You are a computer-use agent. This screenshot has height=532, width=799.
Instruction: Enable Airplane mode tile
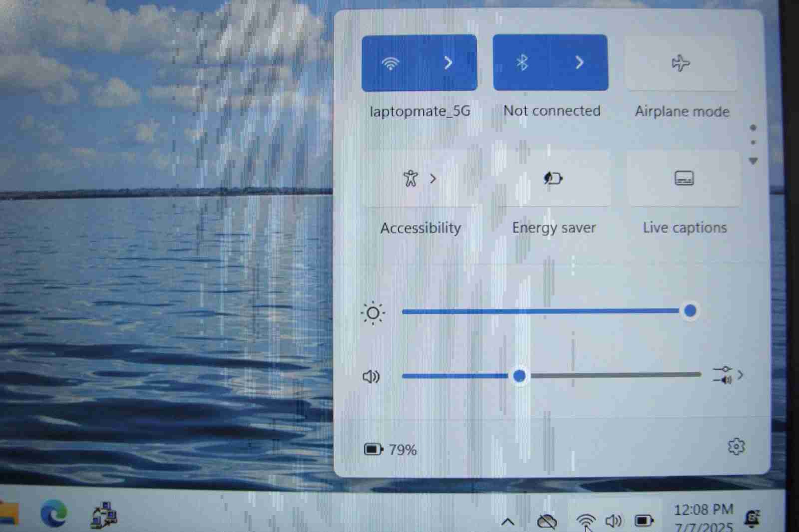[x=681, y=63]
